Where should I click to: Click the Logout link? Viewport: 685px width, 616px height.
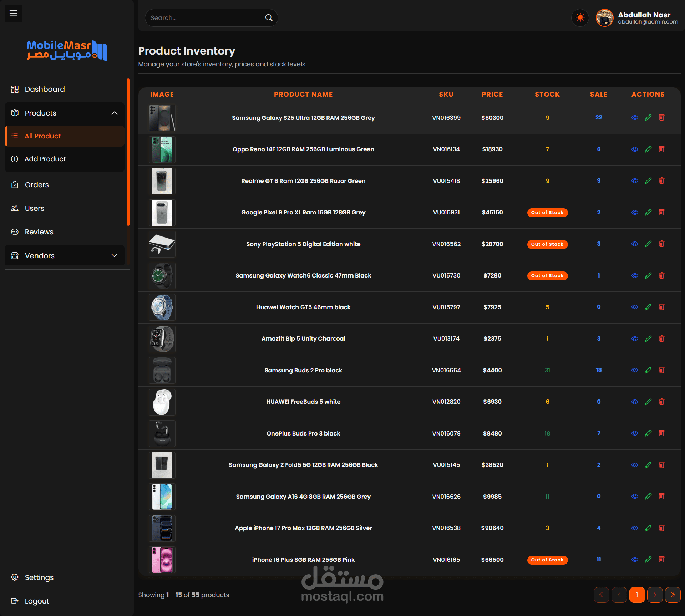(x=37, y=601)
